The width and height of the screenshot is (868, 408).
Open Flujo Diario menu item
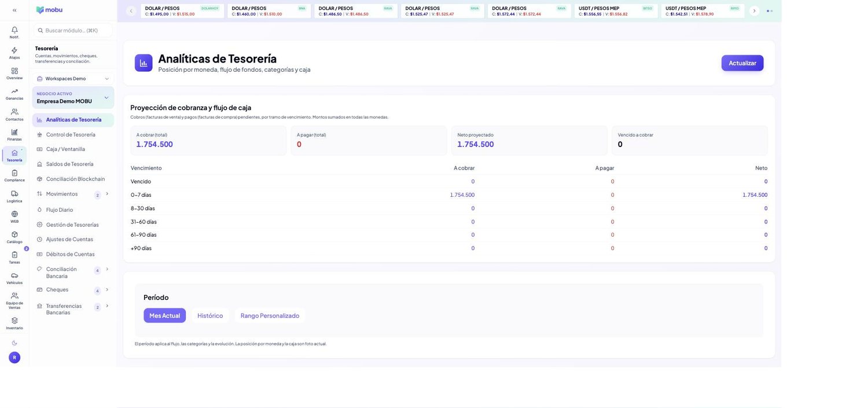pos(73,210)
